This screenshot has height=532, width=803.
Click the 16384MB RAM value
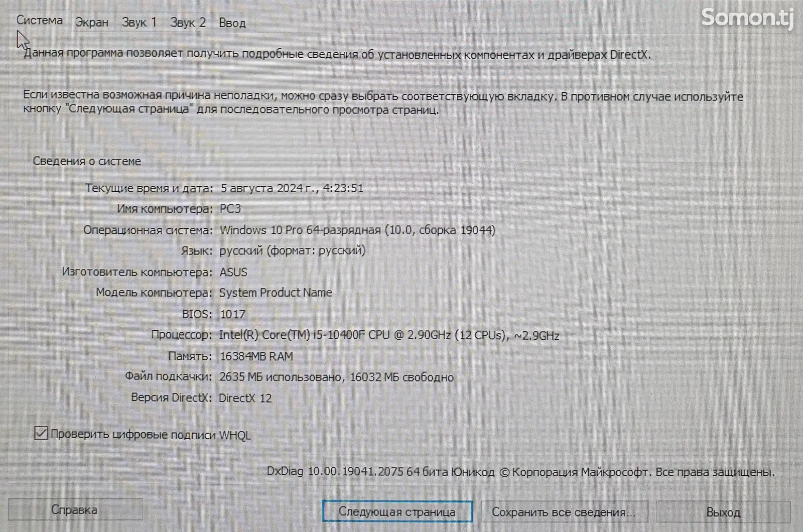[256, 356]
